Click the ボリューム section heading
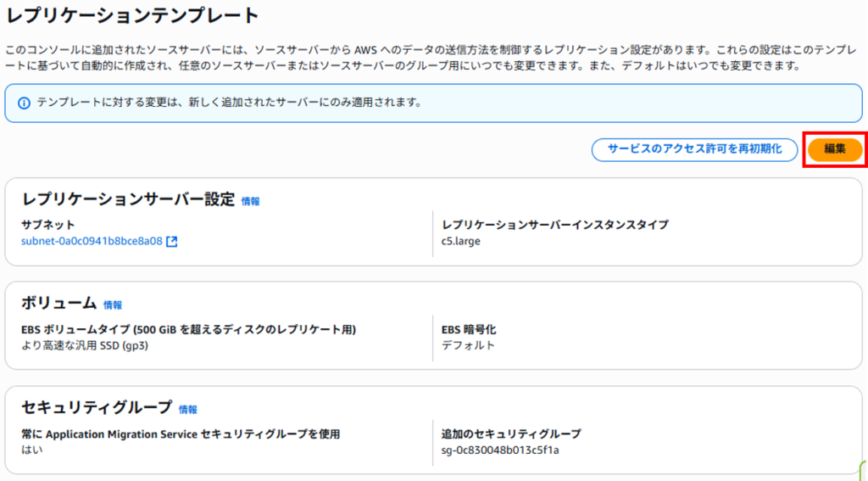Viewport: 868px width, 481px height. click(59, 304)
